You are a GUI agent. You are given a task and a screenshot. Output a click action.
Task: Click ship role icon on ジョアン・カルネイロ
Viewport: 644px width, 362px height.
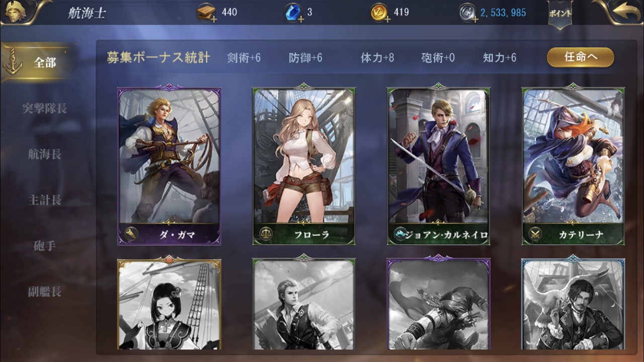(x=400, y=234)
